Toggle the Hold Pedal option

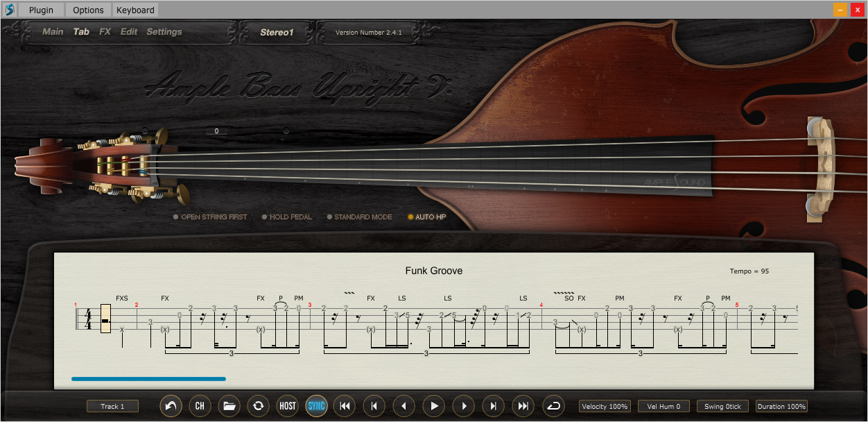click(x=286, y=217)
